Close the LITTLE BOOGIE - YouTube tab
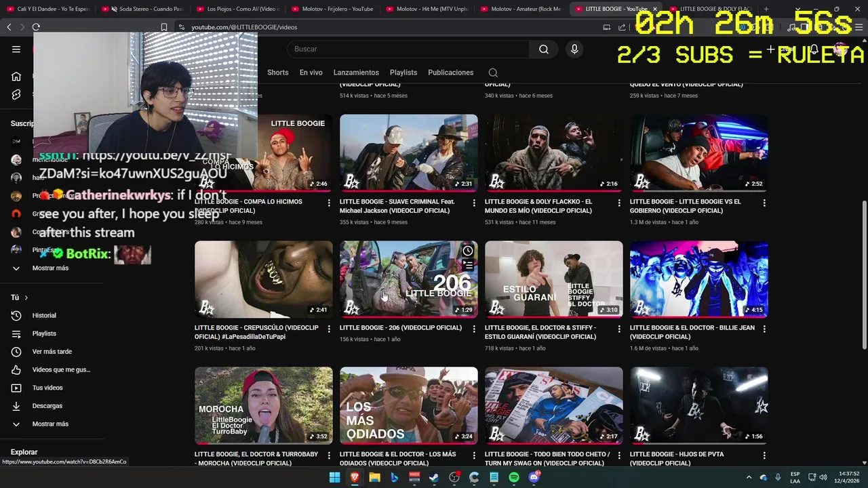The height and width of the screenshot is (488, 868). coord(655,9)
